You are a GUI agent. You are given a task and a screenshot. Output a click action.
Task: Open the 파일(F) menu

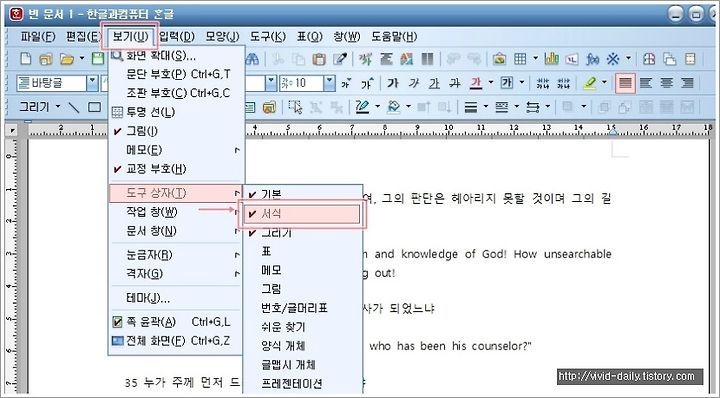38,37
